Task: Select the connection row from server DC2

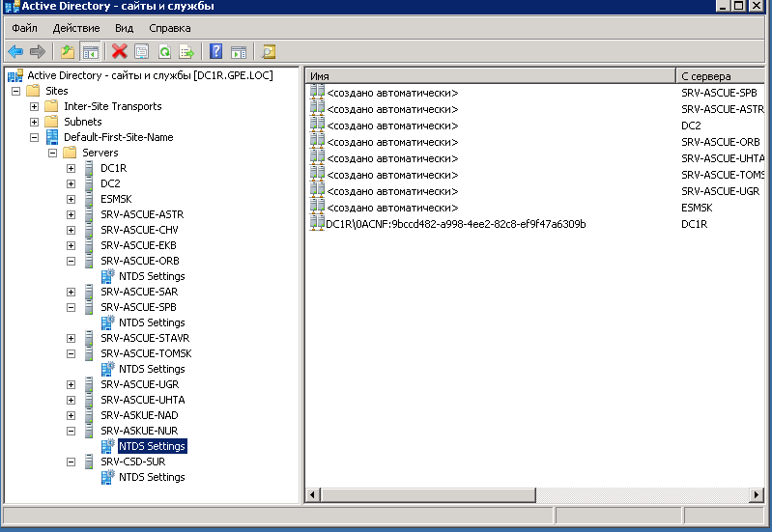Action: [534, 126]
